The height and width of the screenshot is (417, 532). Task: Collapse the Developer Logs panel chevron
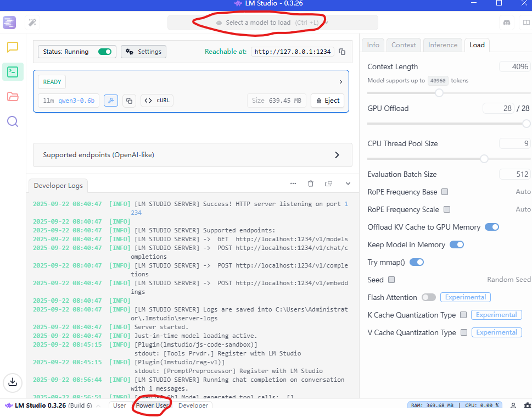[348, 184]
